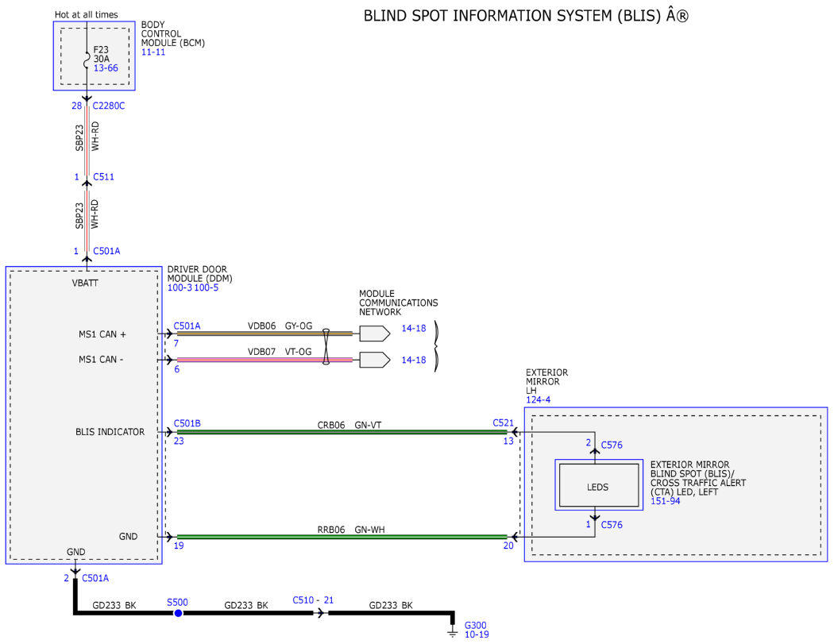The height and width of the screenshot is (644, 834).
Task: Click the diagram title Blind Spot Information System
Action: [x=526, y=16]
